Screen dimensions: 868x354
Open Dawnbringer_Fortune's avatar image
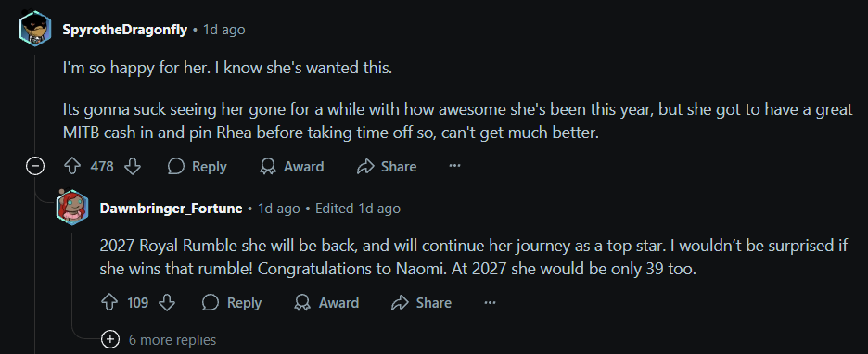(x=72, y=208)
